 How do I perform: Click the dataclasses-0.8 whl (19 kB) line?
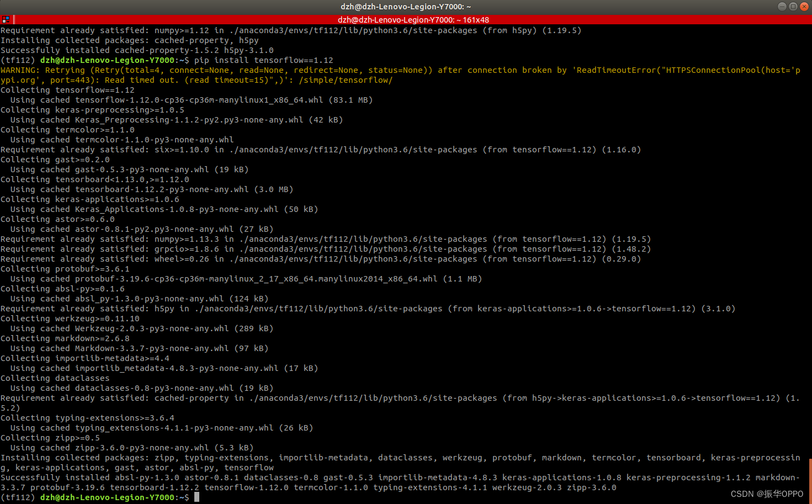tap(142, 388)
